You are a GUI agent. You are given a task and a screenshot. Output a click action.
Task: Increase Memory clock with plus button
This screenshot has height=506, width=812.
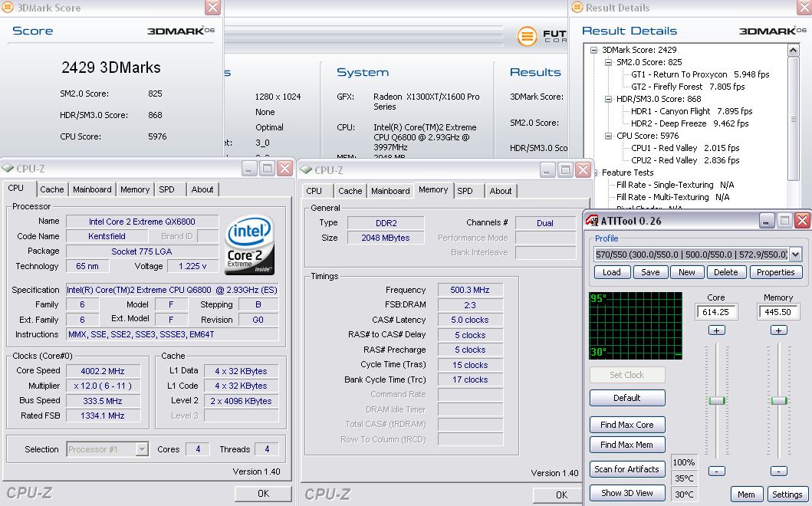pos(779,330)
